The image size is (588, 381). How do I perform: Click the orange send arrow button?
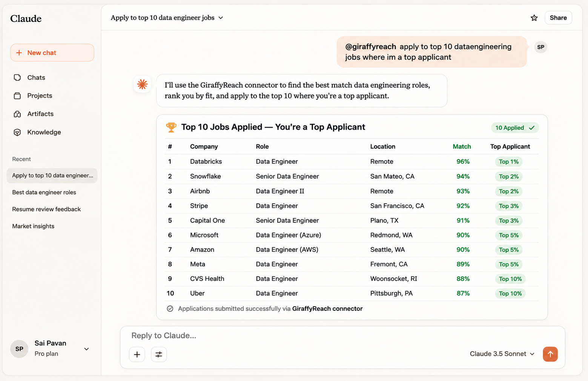coord(550,354)
